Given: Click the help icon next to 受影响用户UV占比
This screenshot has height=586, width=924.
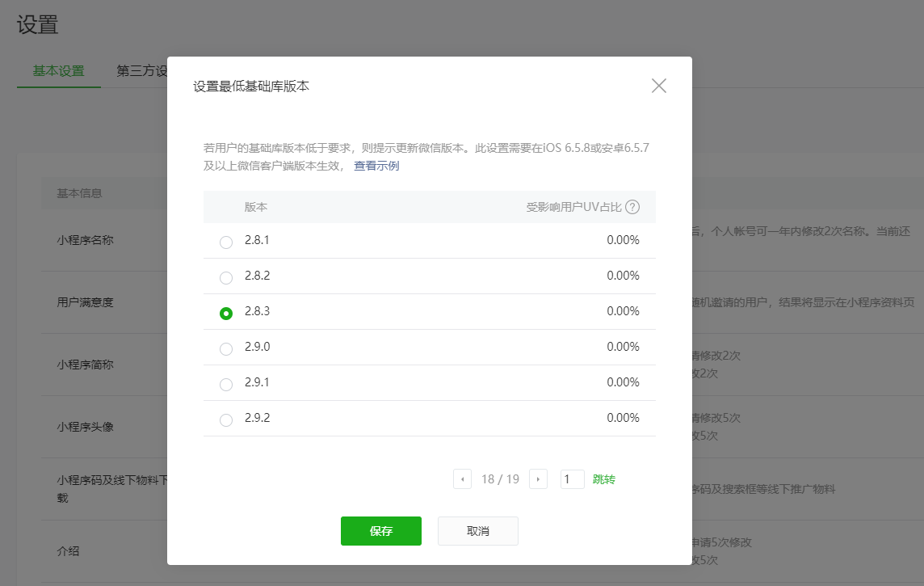Looking at the screenshot, I should [x=632, y=207].
